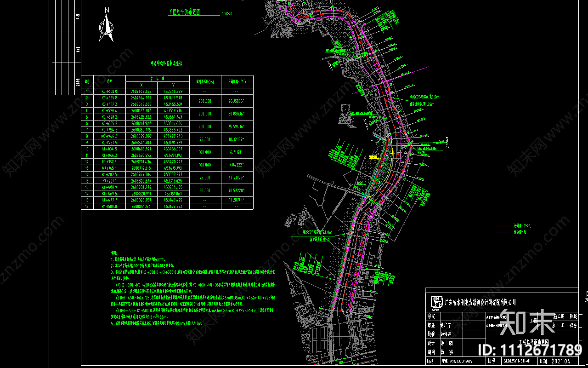
Task: Click station cell 'K0+325.8'
Action: (x=110, y=98)
